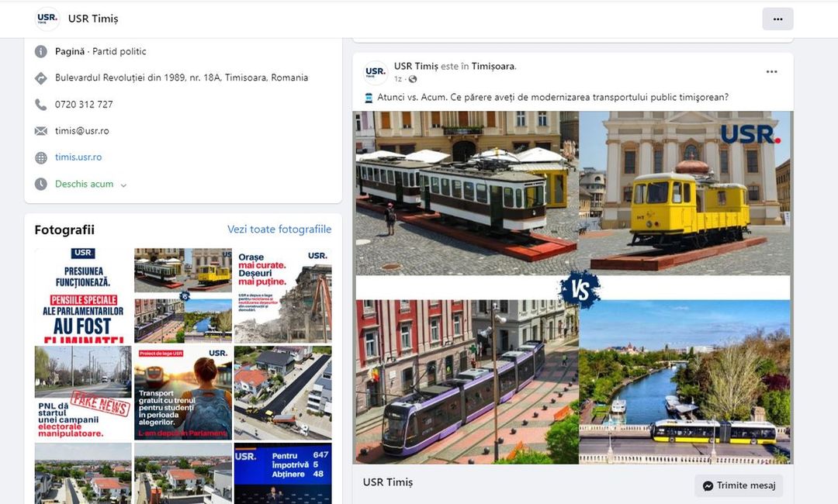Open the tram collage photo thumbnail in Fotografii

pyautogui.click(x=183, y=295)
